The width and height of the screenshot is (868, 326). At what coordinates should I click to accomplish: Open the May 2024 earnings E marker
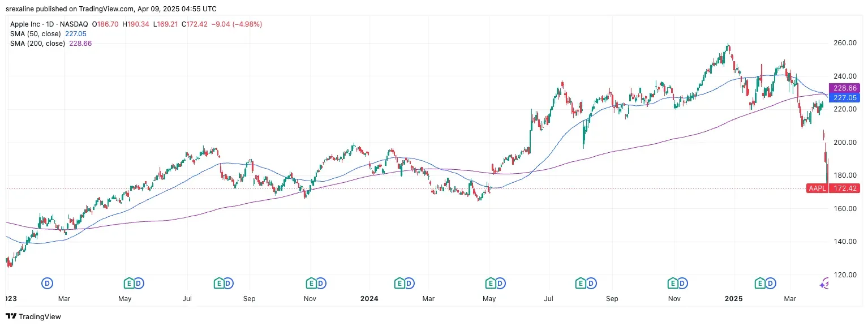point(492,282)
